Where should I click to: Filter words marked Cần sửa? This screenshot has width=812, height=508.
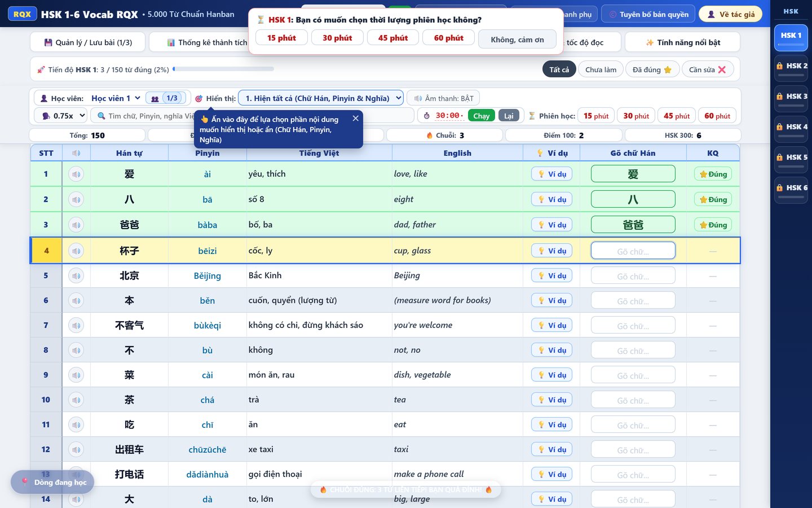click(x=708, y=69)
